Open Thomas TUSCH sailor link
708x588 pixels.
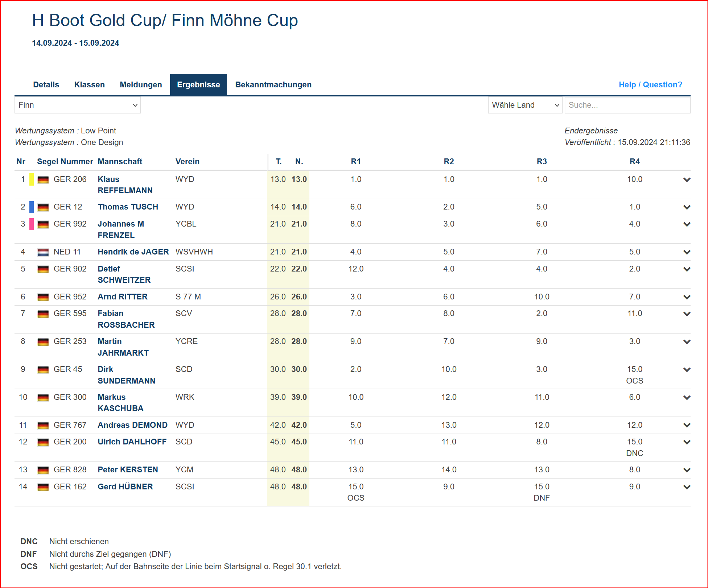click(x=128, y=207)
